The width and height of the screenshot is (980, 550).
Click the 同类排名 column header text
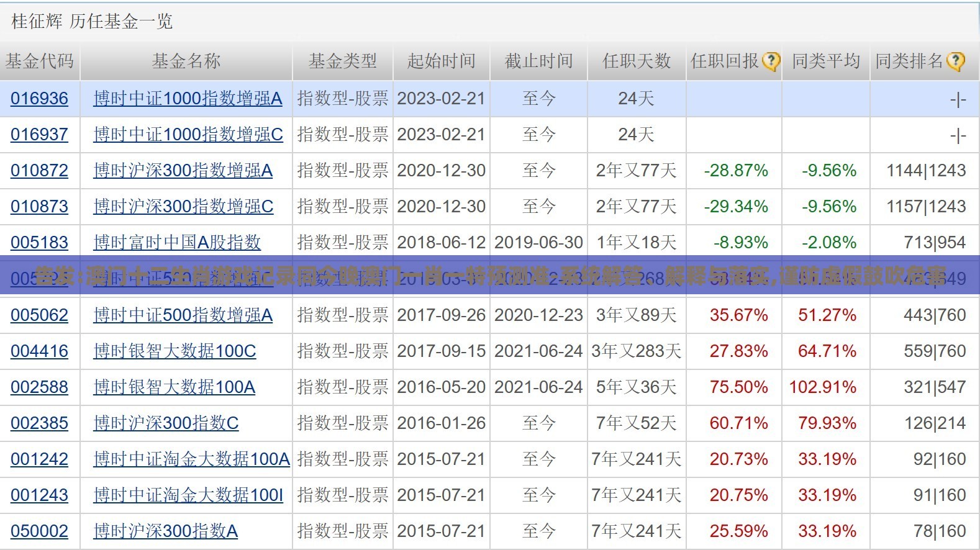pyautogui.click(x=909, y=61)
